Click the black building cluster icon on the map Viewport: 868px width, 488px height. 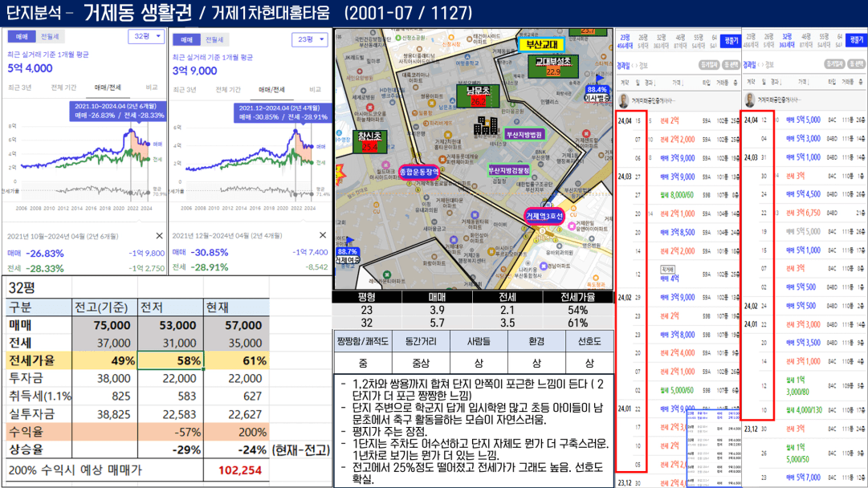pyautogui.click(x=486, y=125)
